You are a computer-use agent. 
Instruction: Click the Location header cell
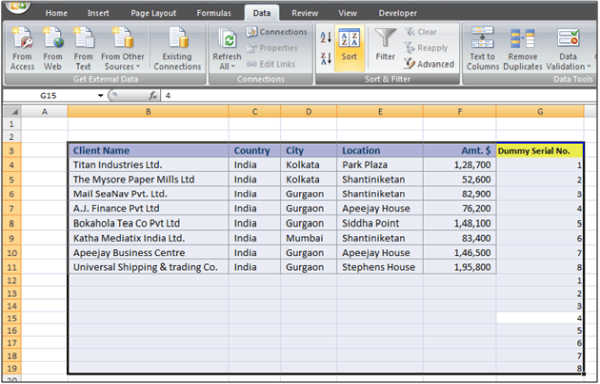tap(380, 150)
